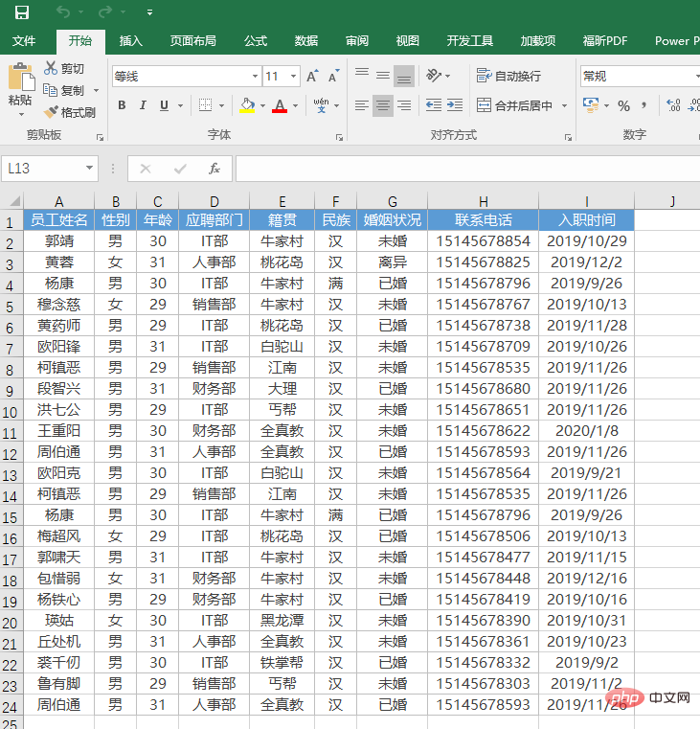Viewport: 700px width, 729px height.
Task: Click the percent style icon
Action: [623, 105]
